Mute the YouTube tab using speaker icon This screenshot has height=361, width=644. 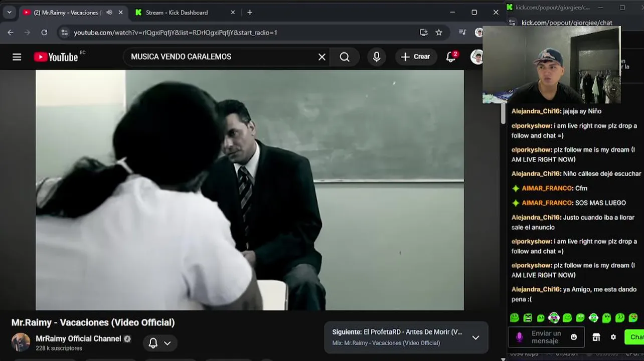[109, 13]
